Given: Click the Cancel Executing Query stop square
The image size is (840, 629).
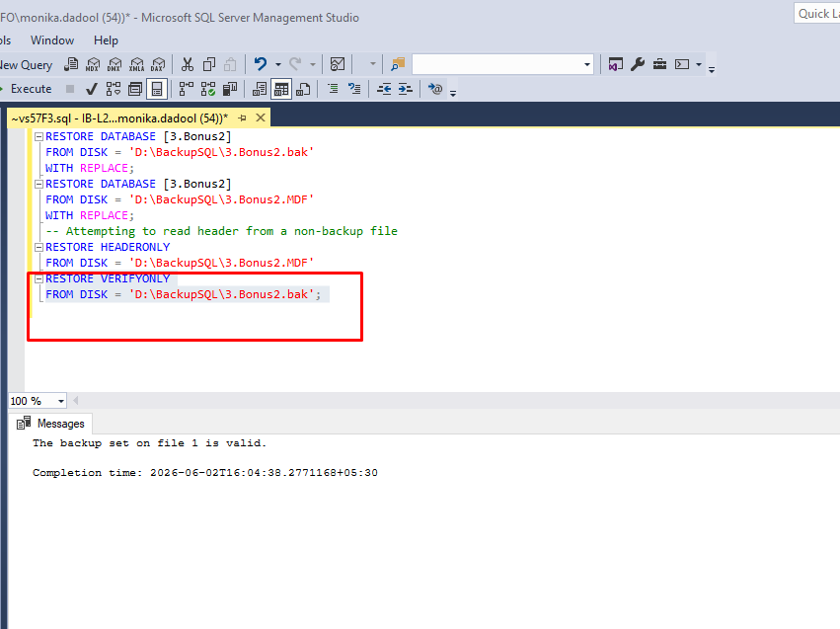Looking at the screenshot, I should [70, 89].
